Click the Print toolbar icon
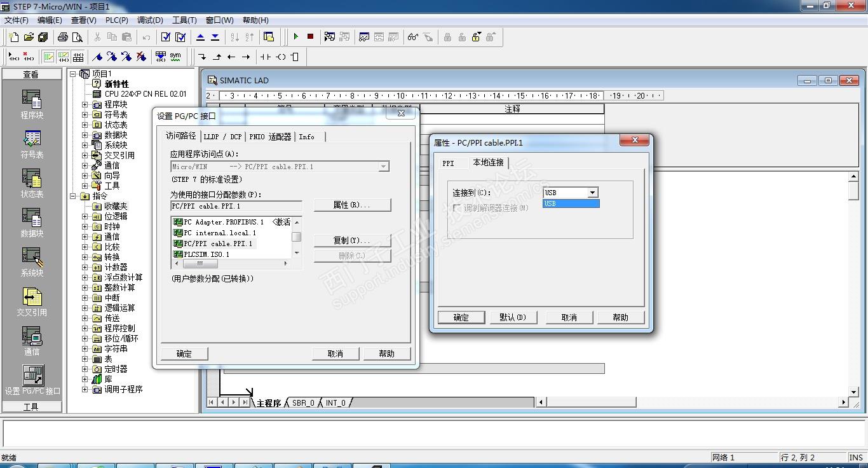 tap(63, 37)
